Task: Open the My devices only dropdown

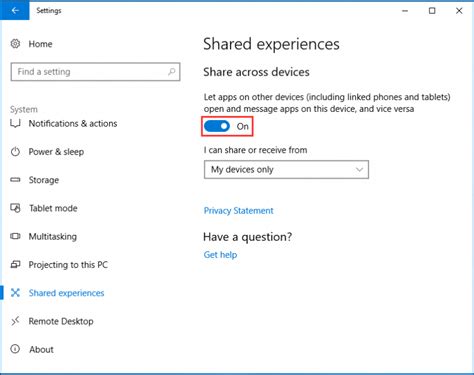Action: click(x=286, y=170)
